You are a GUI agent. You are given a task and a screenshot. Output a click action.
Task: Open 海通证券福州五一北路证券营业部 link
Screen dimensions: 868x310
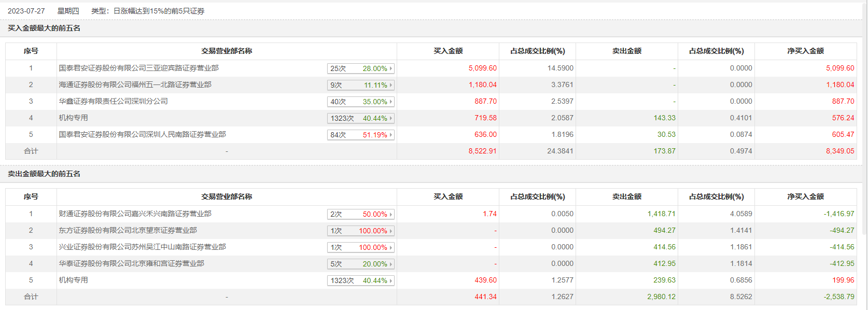(x=135, y=84)
